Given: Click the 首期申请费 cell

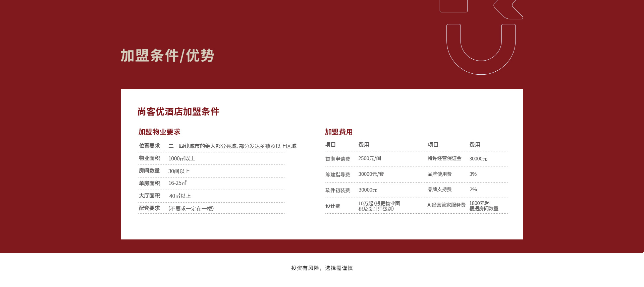Looking at the screenshot, I should pyautogui.click(x=338, y=159).
